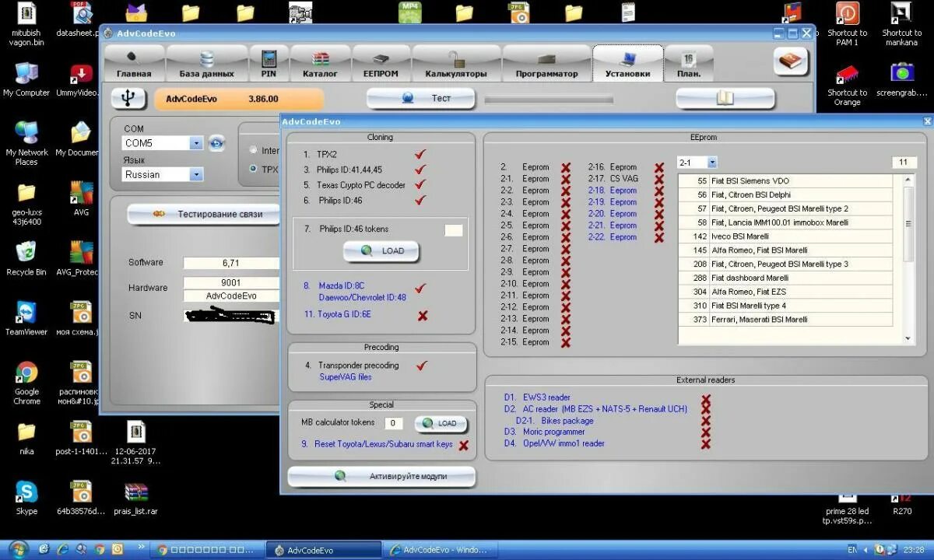Switch to the Программатор tab
Screen dimensions: 934x560
[x=546, y=63]
